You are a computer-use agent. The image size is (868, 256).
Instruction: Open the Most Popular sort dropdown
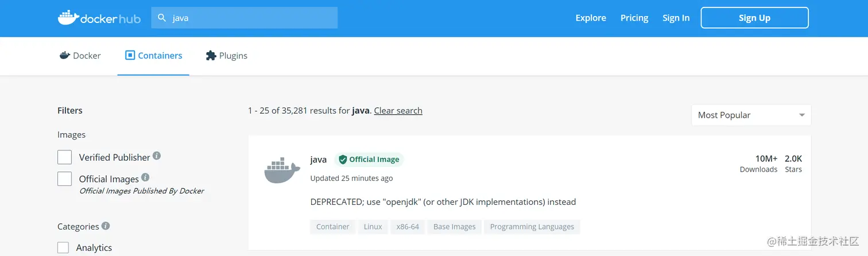[x=751, y=115]
